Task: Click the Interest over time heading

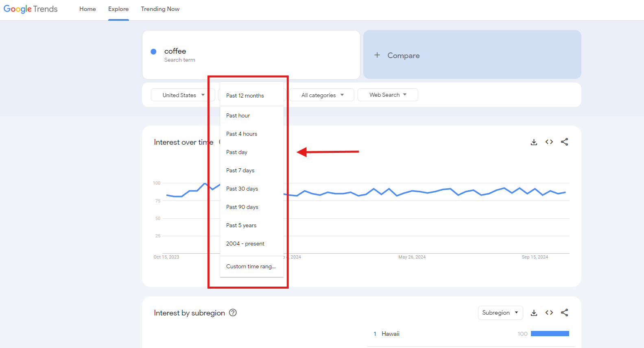Action: [x=183, y=142]
